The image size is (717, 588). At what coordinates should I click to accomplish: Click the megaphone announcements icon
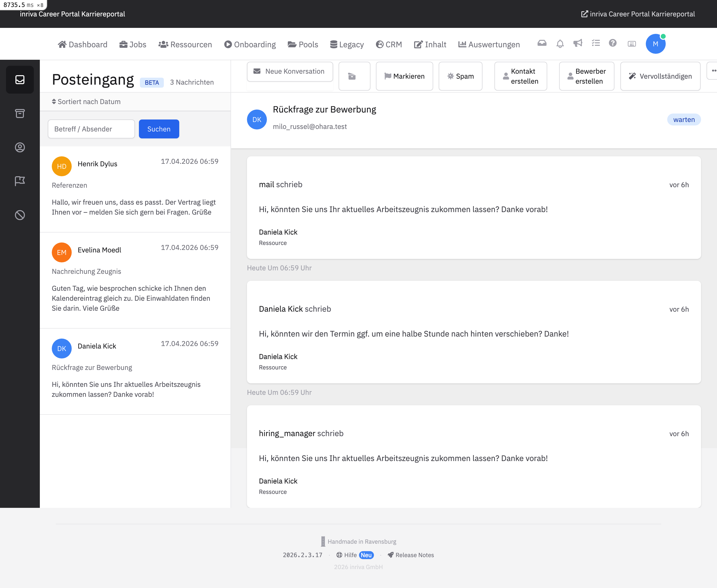[x=578, y=43]
